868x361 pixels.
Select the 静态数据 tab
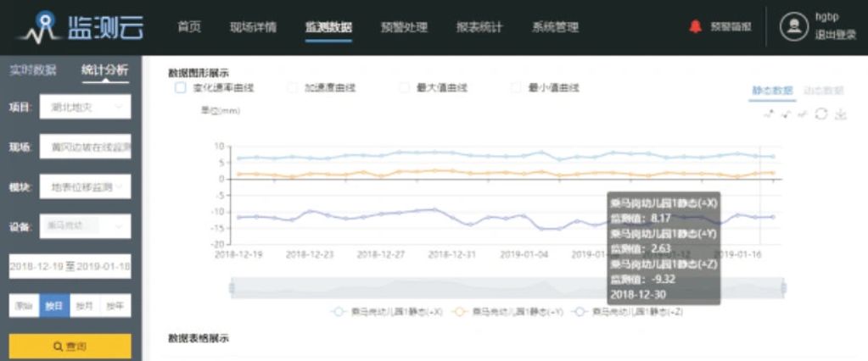click(772, 91)
